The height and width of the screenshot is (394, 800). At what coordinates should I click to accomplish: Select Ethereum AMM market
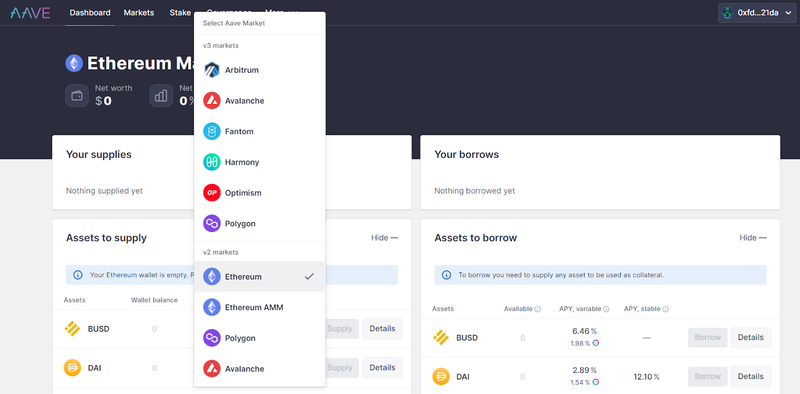pos(260,307)
